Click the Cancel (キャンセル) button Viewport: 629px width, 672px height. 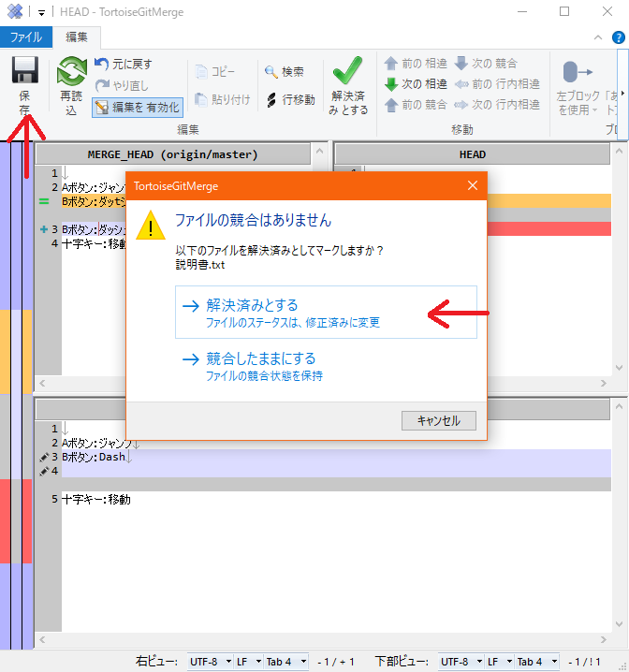pyautogui.click(x=439, y=420)
